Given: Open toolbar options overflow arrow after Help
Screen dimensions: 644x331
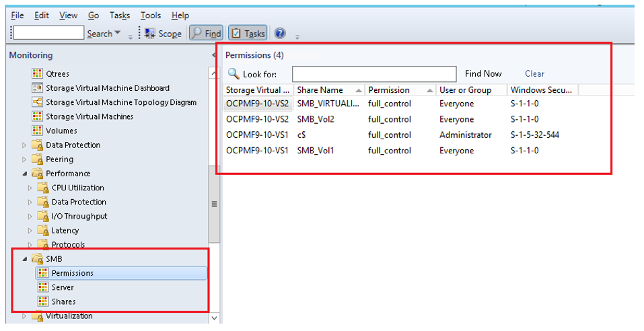Looking at the screenshot, I should pos(297,36).
